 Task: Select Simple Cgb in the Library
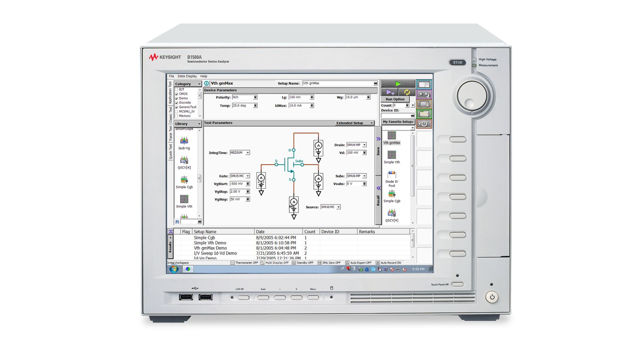(x=184, y=182)
